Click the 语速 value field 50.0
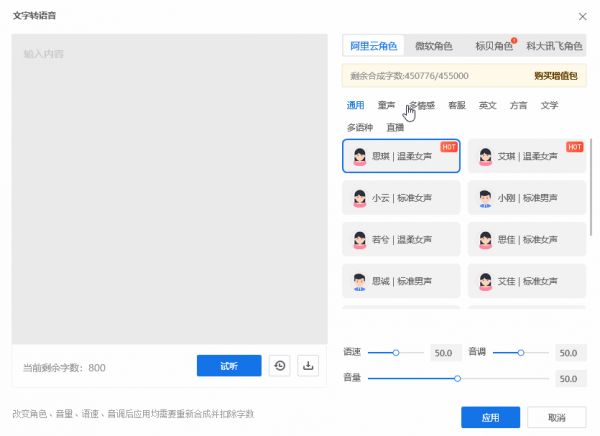Viewport: 600px width, 436px height. click(446, 353)
